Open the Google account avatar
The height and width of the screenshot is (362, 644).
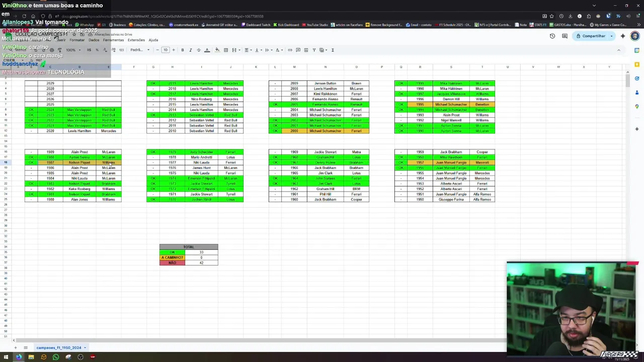point(634,36)
